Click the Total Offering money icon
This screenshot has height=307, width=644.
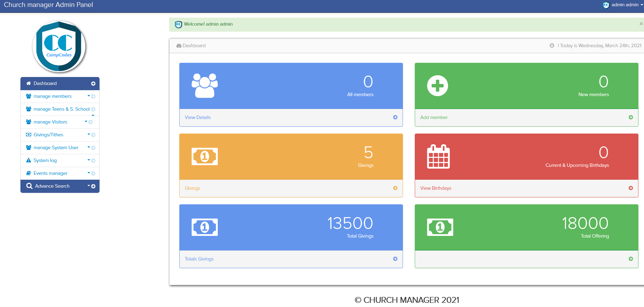click(x=440, y=227)
